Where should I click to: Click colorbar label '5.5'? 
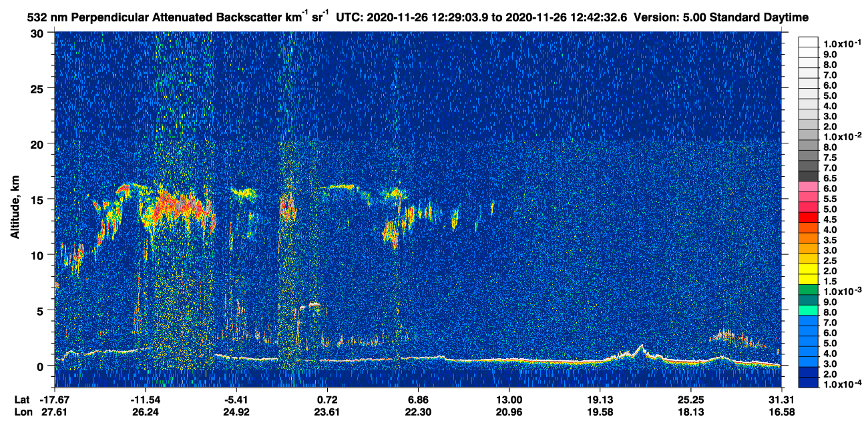(831, 198)
